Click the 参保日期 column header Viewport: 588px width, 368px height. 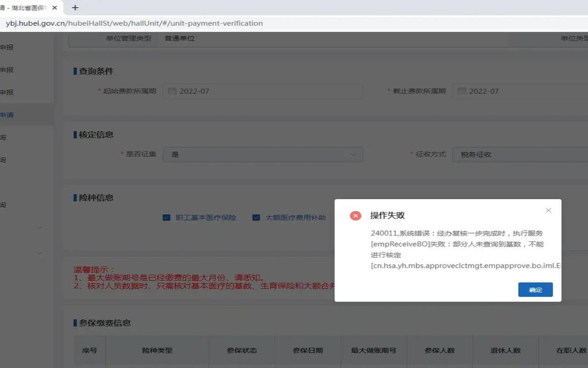pos(308,350)
